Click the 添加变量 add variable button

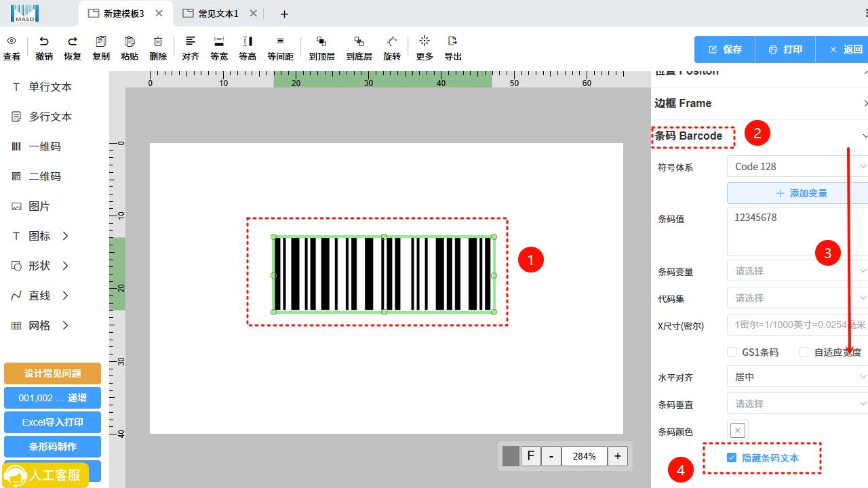(801, 193)
